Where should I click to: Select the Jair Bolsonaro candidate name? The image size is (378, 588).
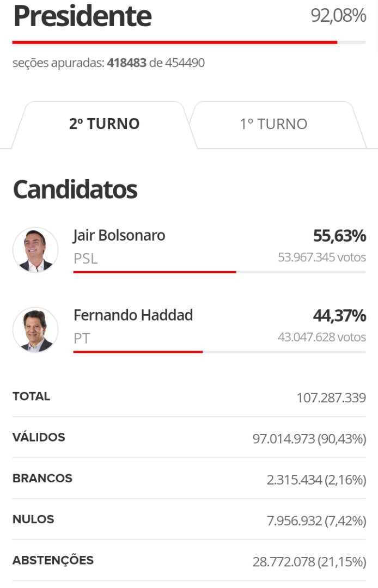click(x=119, y=235)
